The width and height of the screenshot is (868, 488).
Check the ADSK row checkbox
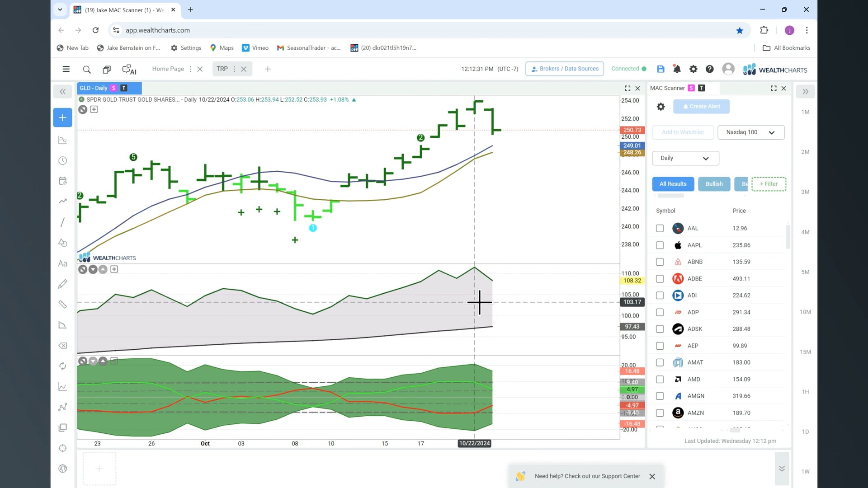660,329
